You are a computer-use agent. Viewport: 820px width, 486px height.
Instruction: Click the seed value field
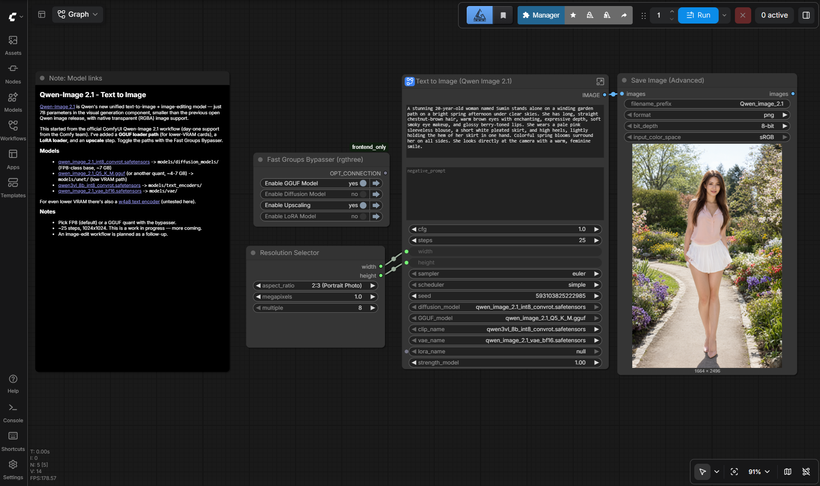coord(505,296)
